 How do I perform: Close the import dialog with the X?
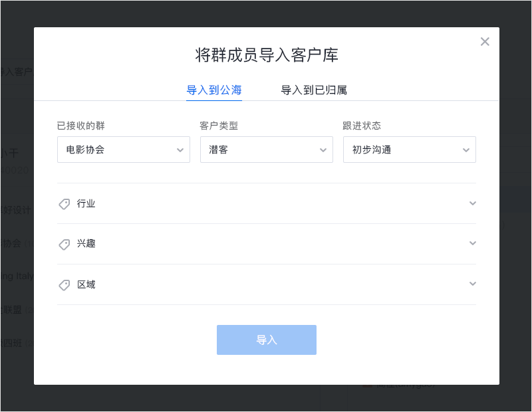click(485, 42)
